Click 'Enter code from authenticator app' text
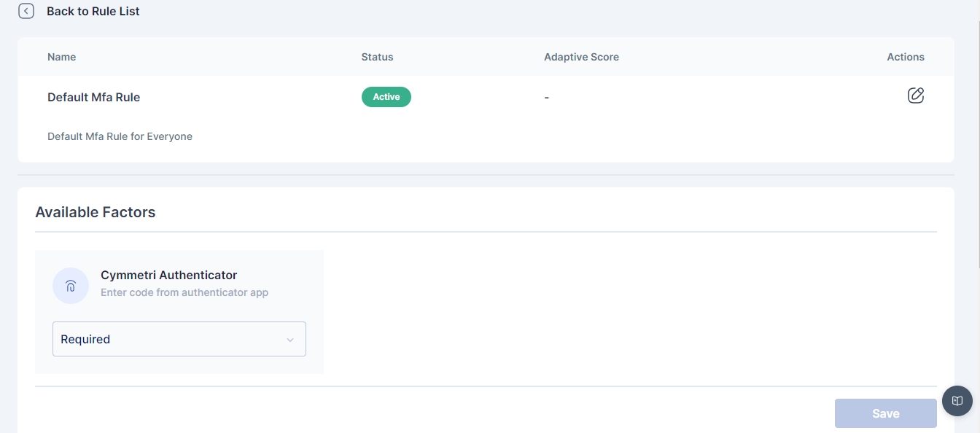The height and width of the screenshot is (433, 980). coord(184,292)
